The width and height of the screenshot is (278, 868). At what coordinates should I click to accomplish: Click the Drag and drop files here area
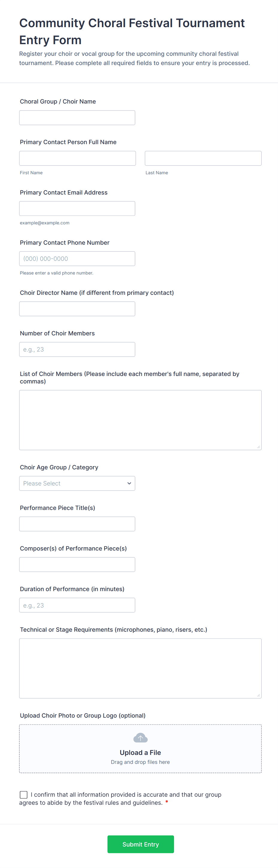click(140, 762)
